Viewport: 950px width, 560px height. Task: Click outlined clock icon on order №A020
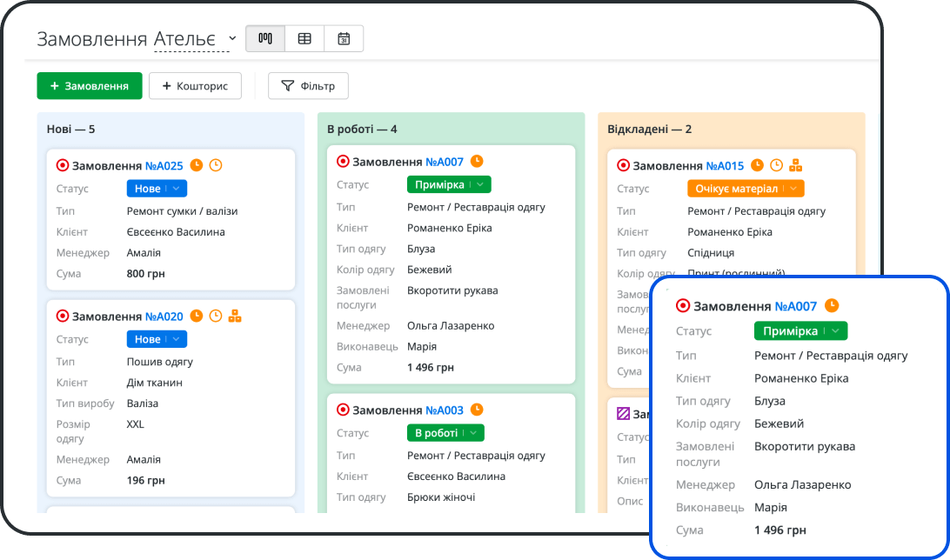216,317
